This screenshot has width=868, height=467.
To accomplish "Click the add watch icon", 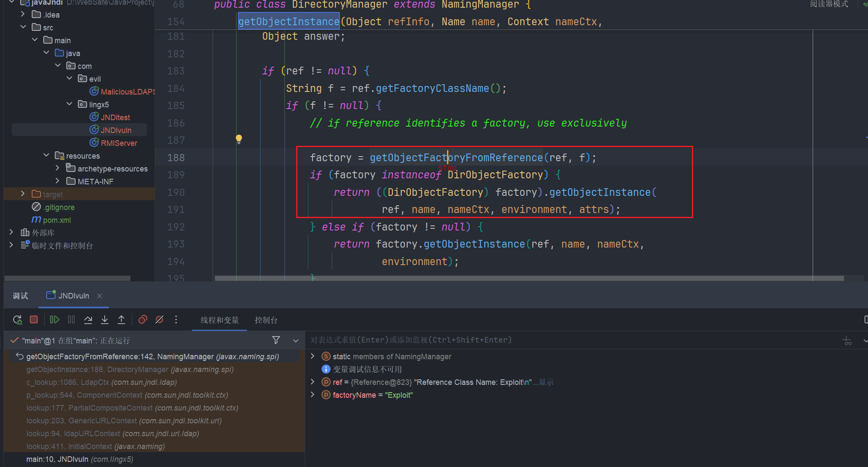I will click(847, 340).
